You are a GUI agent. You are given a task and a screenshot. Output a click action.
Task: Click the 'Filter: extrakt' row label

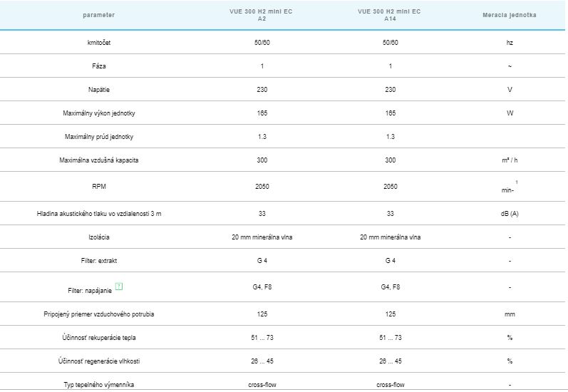point(98,261)
